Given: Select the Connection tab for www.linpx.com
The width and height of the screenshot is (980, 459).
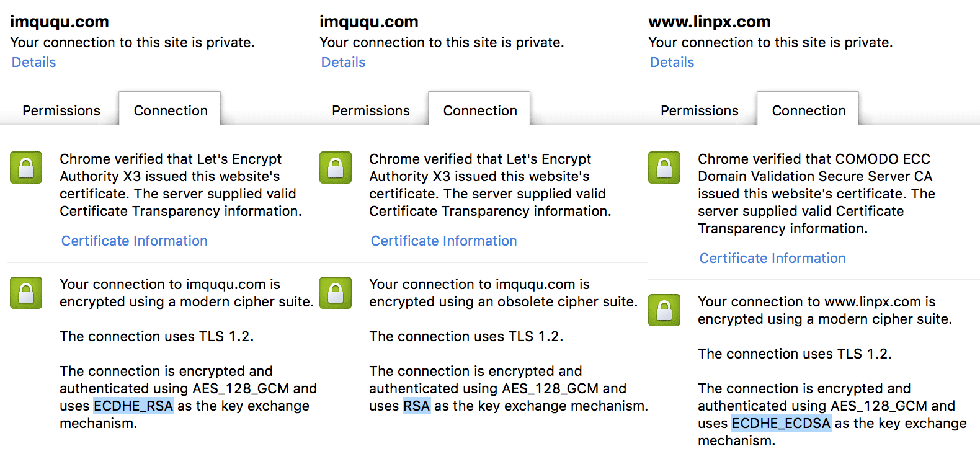Looking at the screenshot, I should (x=809, y=110).
